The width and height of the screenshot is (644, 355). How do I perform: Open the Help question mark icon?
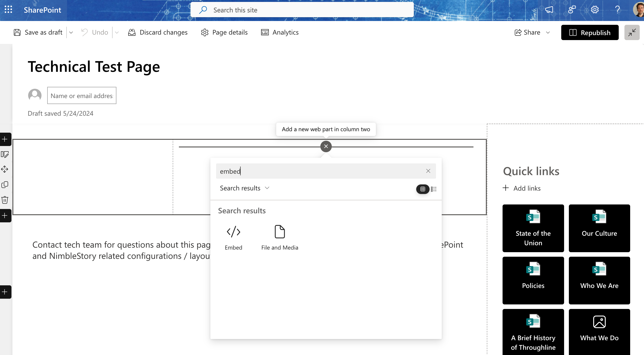(618, 10)
